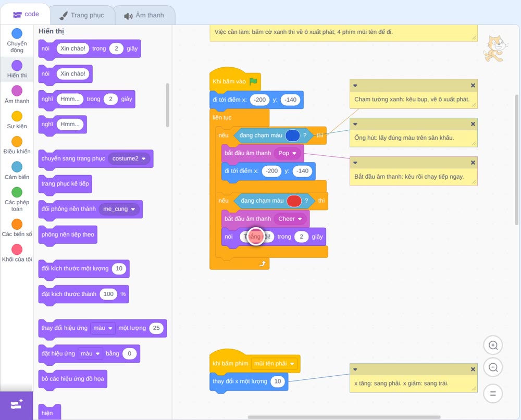Reset workspace zoom to default
This screenshot has width=521, height=420.
493,393
